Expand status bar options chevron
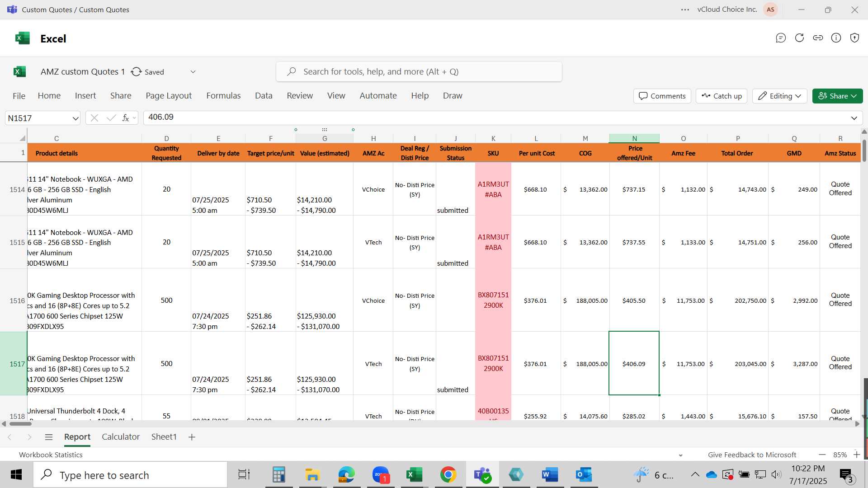The width and height of the screenshot is (868, 488). click(681, 455)
